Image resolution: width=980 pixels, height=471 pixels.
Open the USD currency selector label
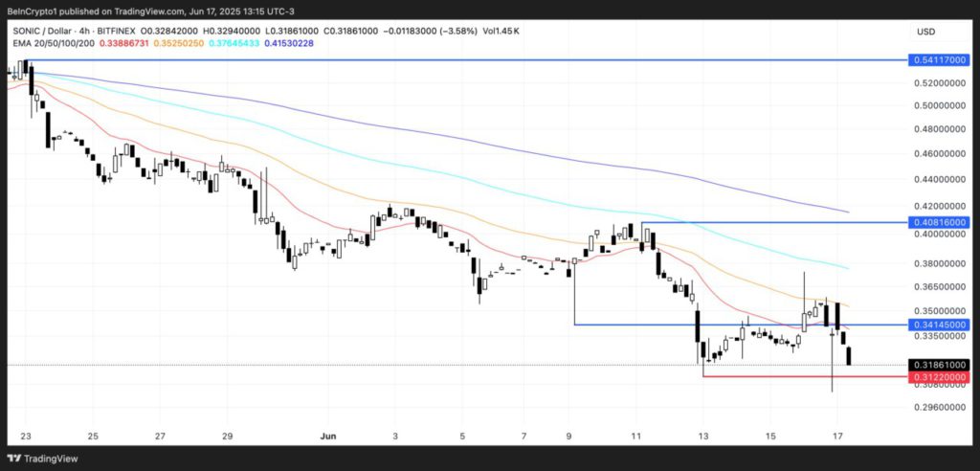click(x=925, y=32)
